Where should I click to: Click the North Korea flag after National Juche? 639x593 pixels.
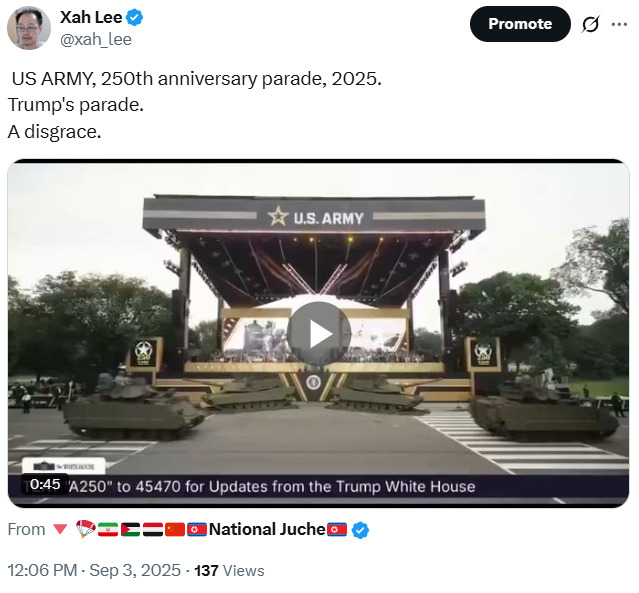pyautogui.click(x=337, y=529)
